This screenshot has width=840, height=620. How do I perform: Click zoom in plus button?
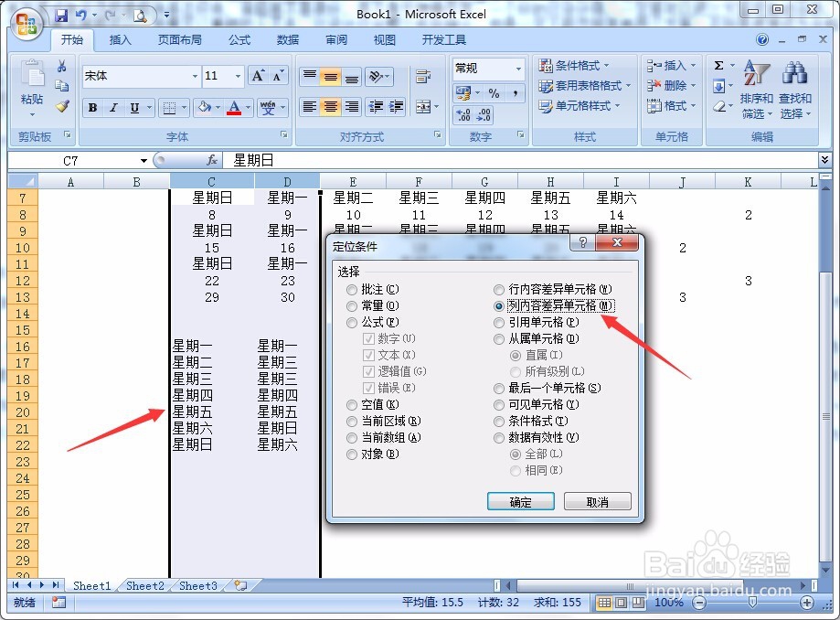pyautogui.click(x=807, y=603)
